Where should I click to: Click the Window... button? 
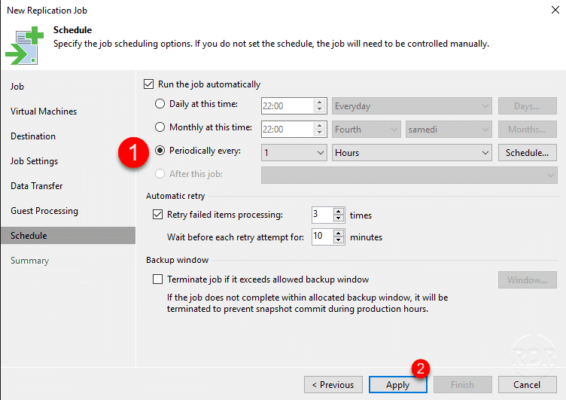click(x=527, y=280)
